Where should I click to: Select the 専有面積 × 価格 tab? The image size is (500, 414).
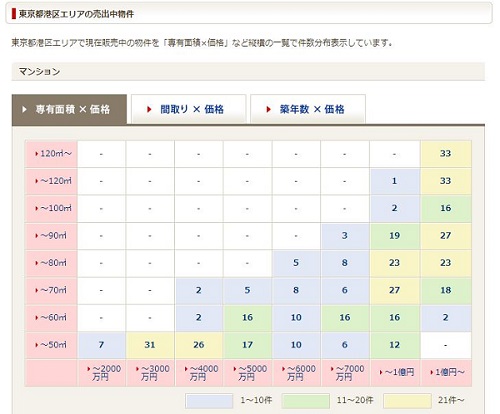point(69,109)
